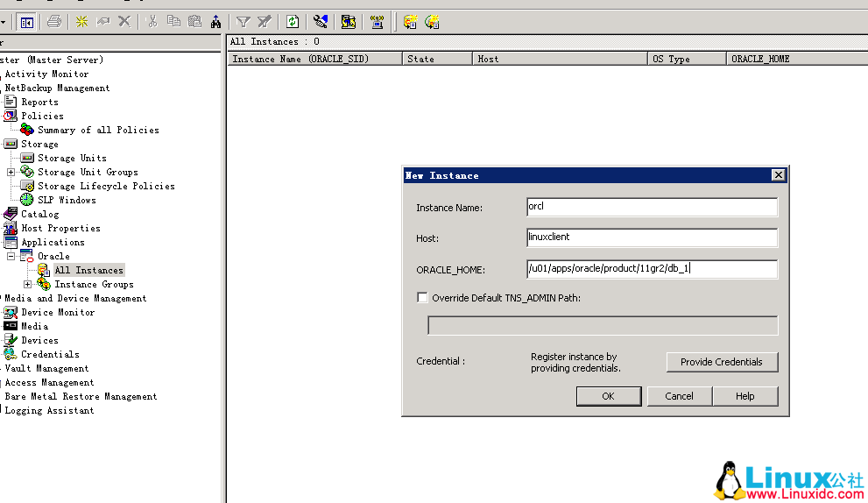Screen dimensions: 868x503
Task: Click the Provide Credentials button
Action: click(722, 362)
